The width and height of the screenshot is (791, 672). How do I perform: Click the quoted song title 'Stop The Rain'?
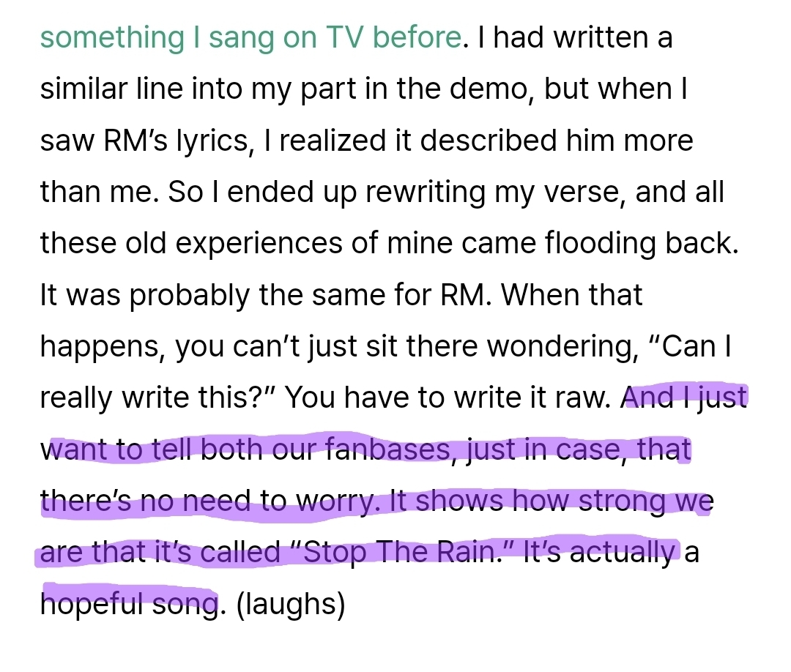coord(396,553)
